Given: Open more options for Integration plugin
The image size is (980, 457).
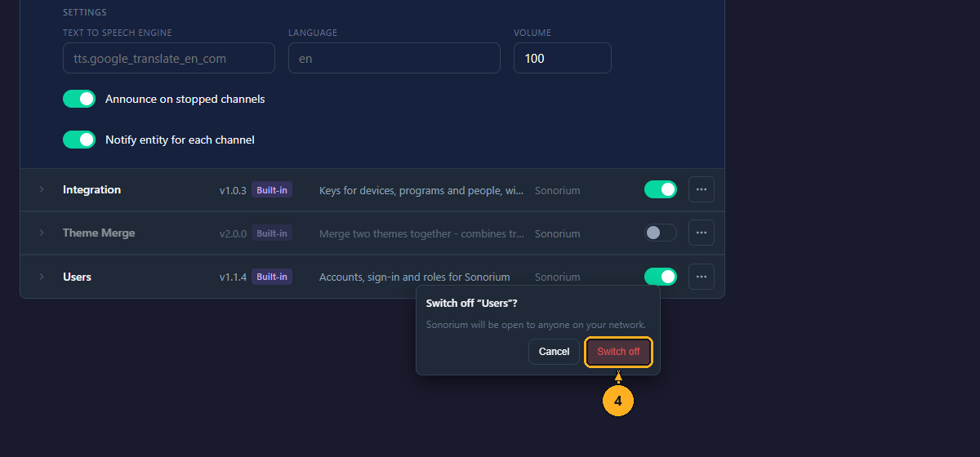Looking at the screenshot, I should (702, 189).
